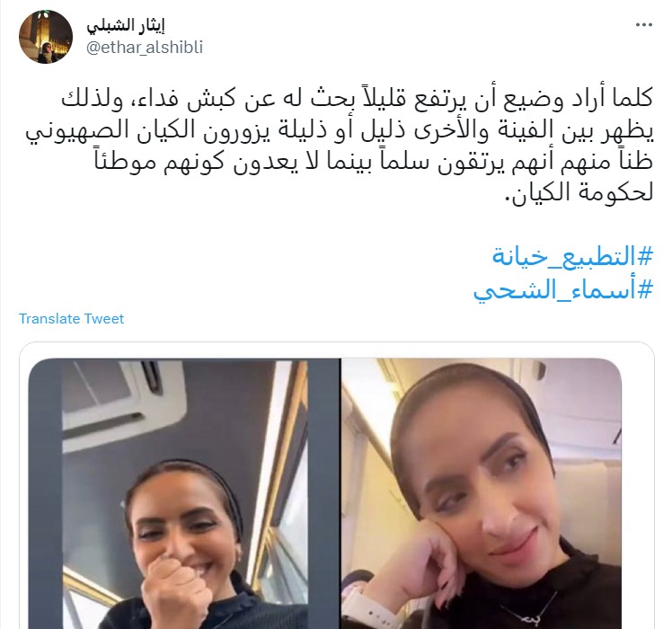
Task: Open hashtag #أسماء_الشحي
Action: tap(563, 290)
